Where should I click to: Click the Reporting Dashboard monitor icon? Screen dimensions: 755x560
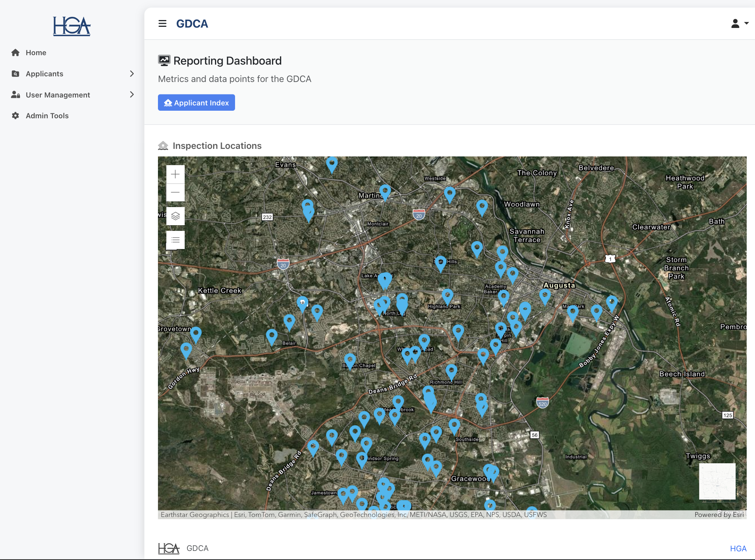point(164,60)
